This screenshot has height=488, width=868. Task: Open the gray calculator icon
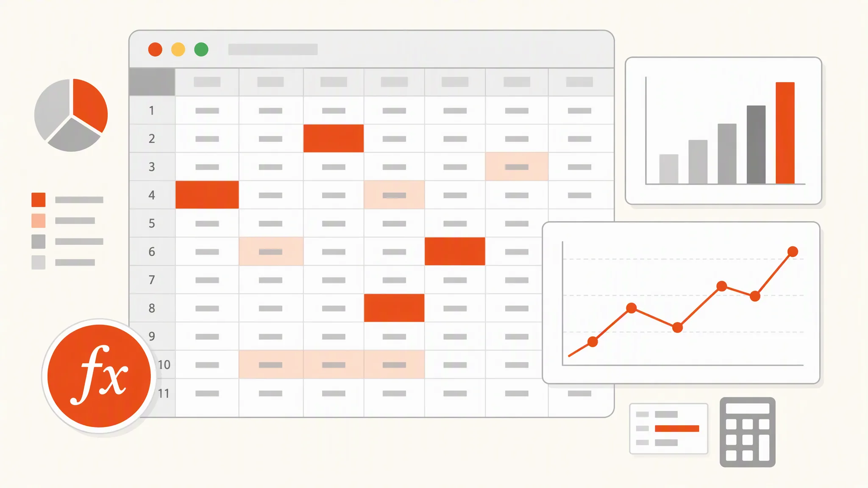coord(748,432)
